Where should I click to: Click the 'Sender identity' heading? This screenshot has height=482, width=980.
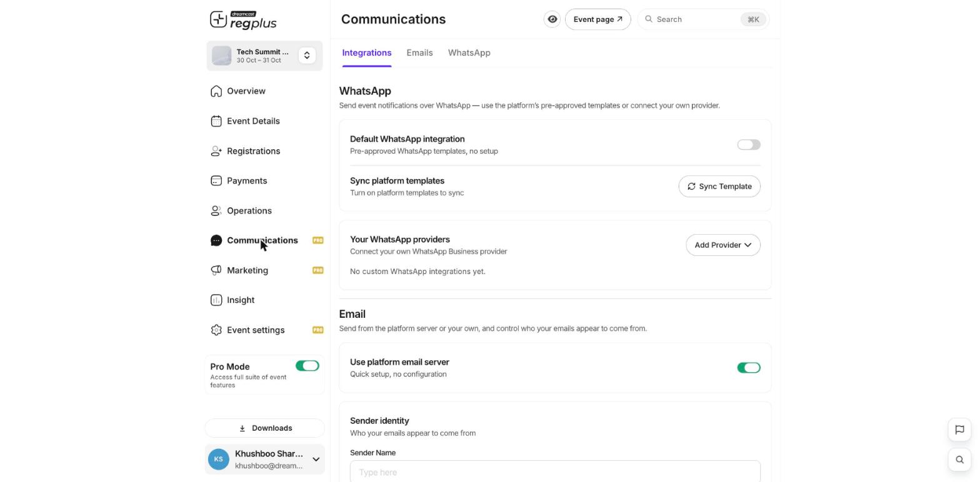(379, 421)
